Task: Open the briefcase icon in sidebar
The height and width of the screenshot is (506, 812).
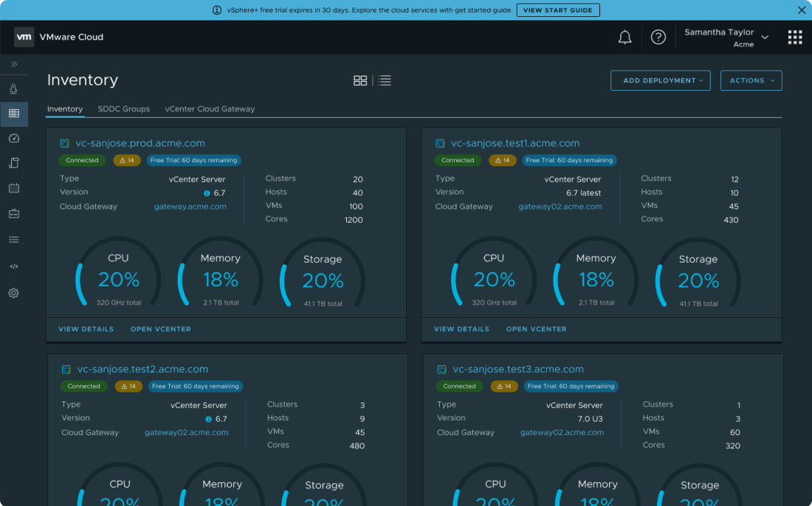Action: pos(14,213)
